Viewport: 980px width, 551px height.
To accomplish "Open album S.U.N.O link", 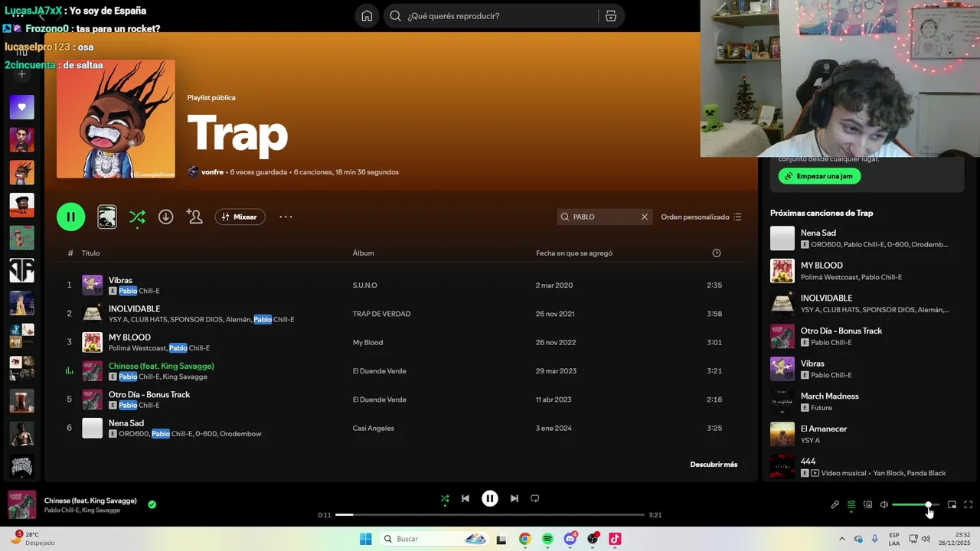I will 364,285.
